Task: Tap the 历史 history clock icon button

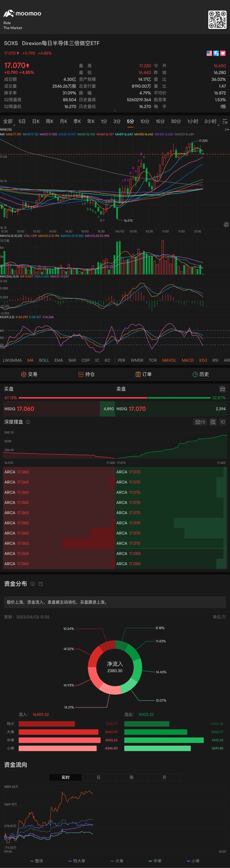Action: [x=201, y=374]
